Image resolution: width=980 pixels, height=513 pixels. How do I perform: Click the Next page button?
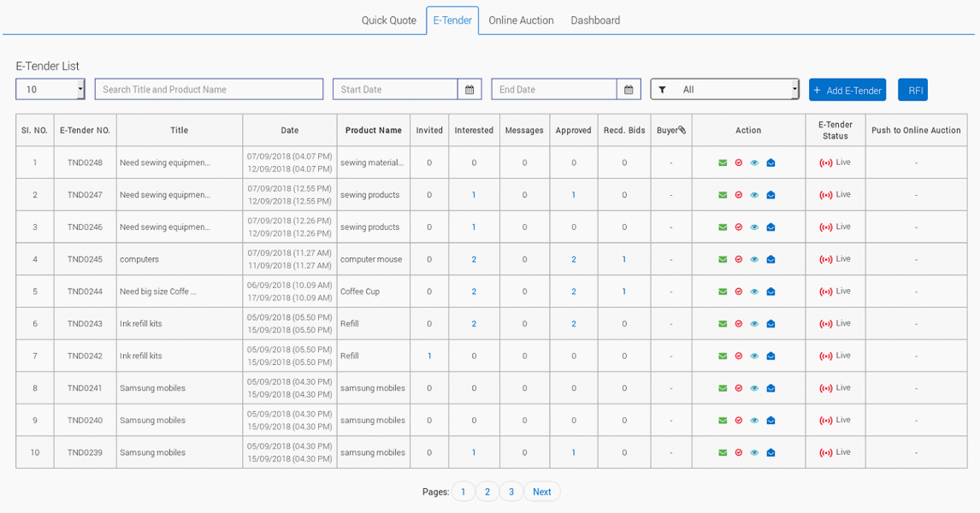click(x=542, y=492)
